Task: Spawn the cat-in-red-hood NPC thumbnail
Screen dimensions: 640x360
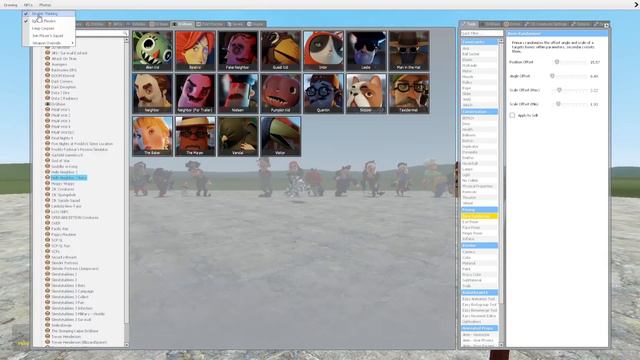Action: pyautogui.click(x=323, y=51)
